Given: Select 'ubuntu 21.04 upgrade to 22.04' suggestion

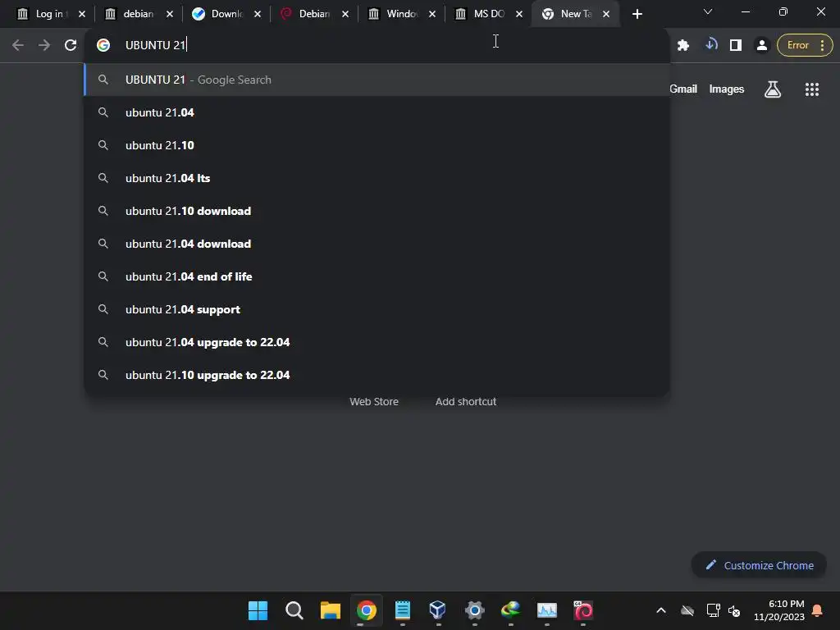Looking at the screenshot, I should click(x=377, y=342).
